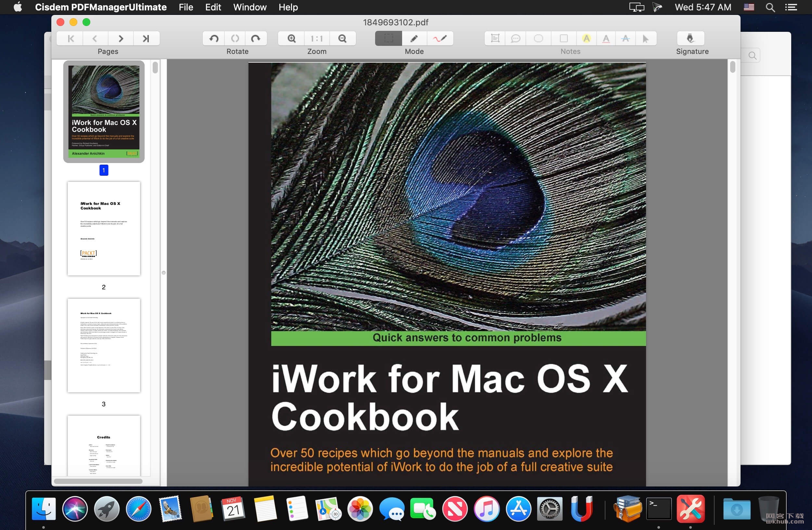Open the Cisdem PDFManagerUltimate app menu
The height and width of the screenshot is (530, 812).
point(101,7)
